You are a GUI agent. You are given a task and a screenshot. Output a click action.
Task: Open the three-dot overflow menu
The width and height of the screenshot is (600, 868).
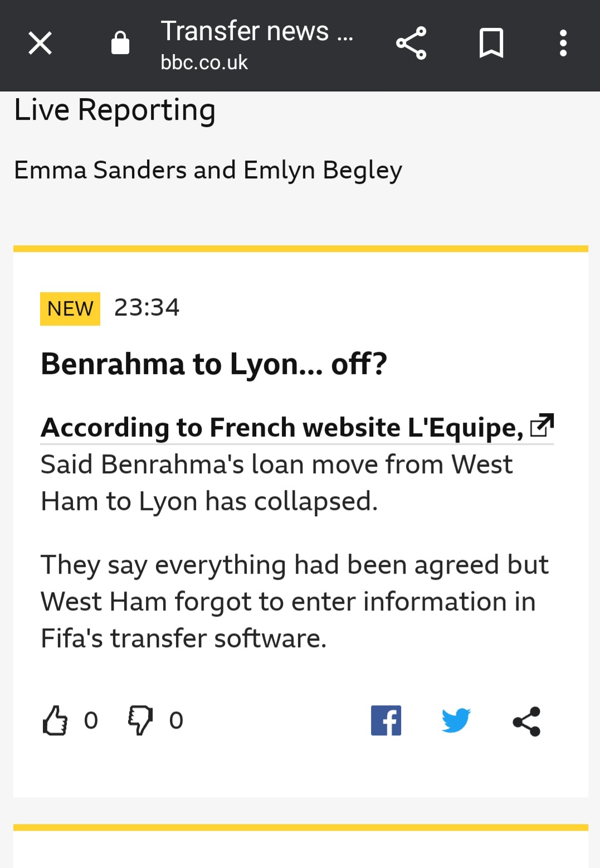(563, 43)
